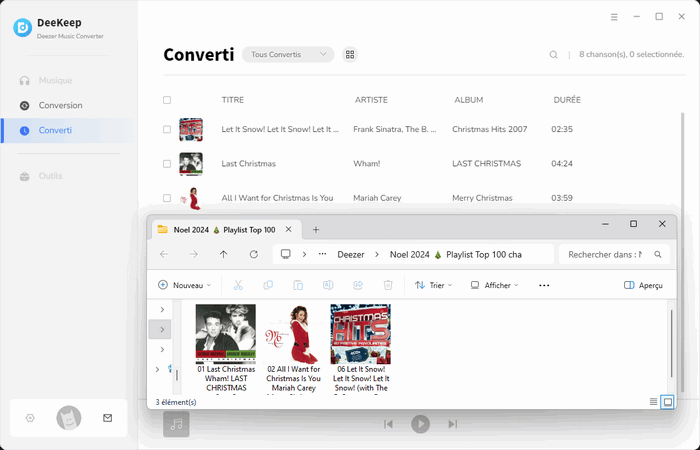Viewport: 700px width, 450px height.
Task: Click the Mariah Carey album cover in song list
Action: (x=191, y=198)
